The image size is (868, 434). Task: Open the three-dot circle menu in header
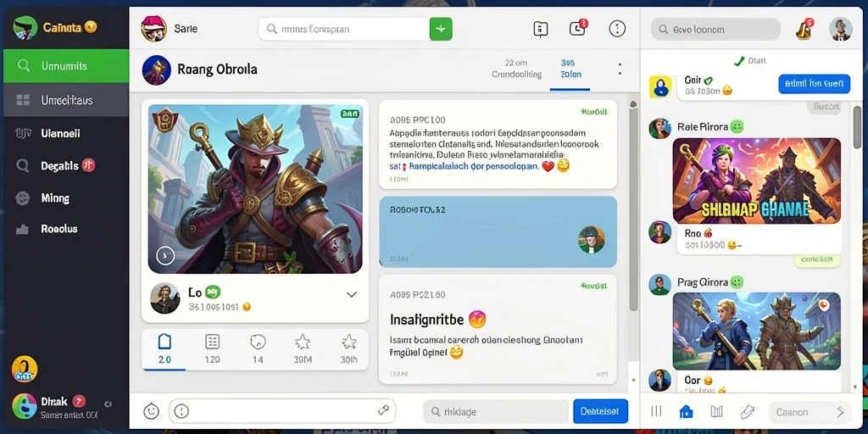[617, 29]
